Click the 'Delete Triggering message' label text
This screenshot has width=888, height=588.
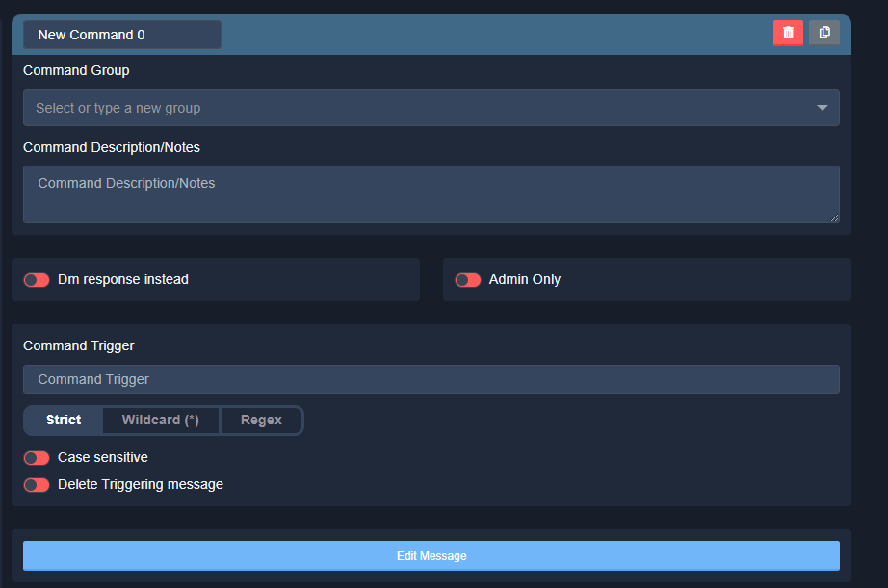141,485
